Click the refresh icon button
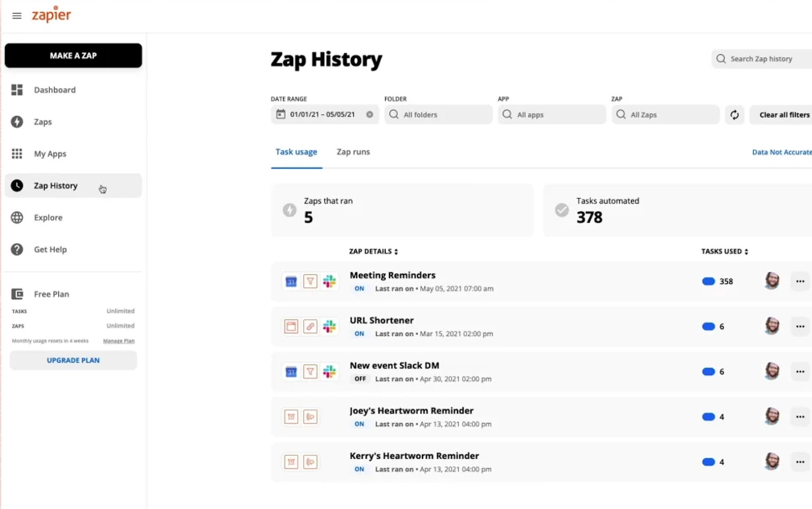812x509 pixels. [734, 115]
